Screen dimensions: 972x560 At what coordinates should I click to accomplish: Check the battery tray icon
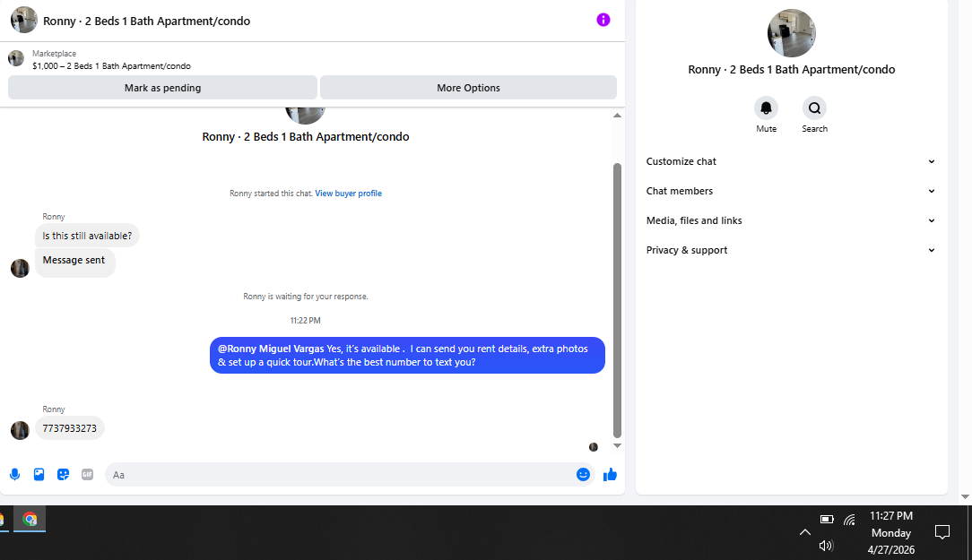coord(827,519)
